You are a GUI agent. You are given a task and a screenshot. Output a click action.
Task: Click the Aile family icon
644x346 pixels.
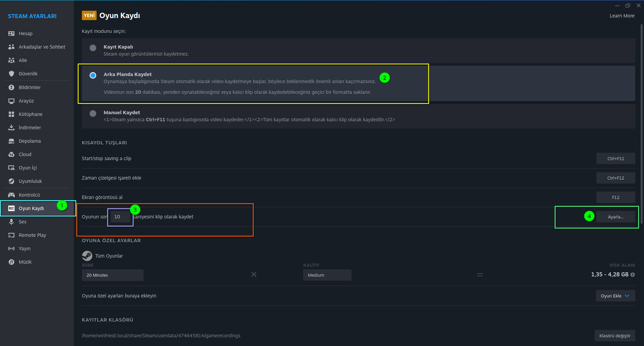(11, 60)
